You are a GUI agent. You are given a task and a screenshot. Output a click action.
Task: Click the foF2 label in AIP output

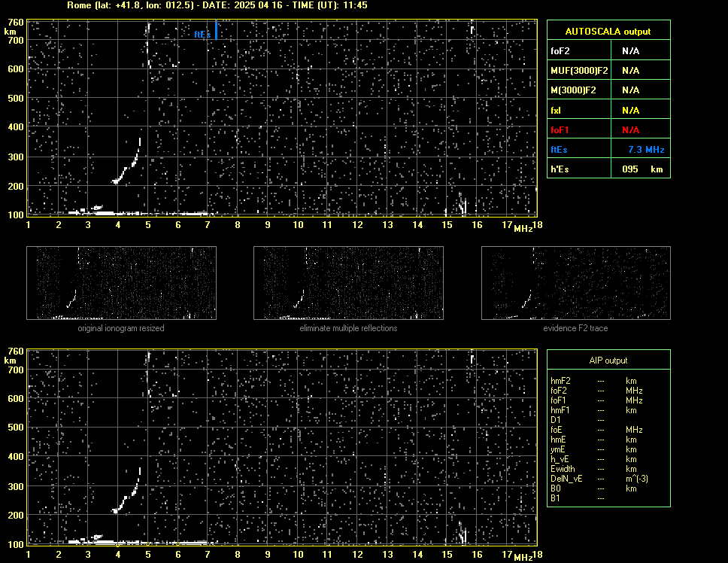559,391
